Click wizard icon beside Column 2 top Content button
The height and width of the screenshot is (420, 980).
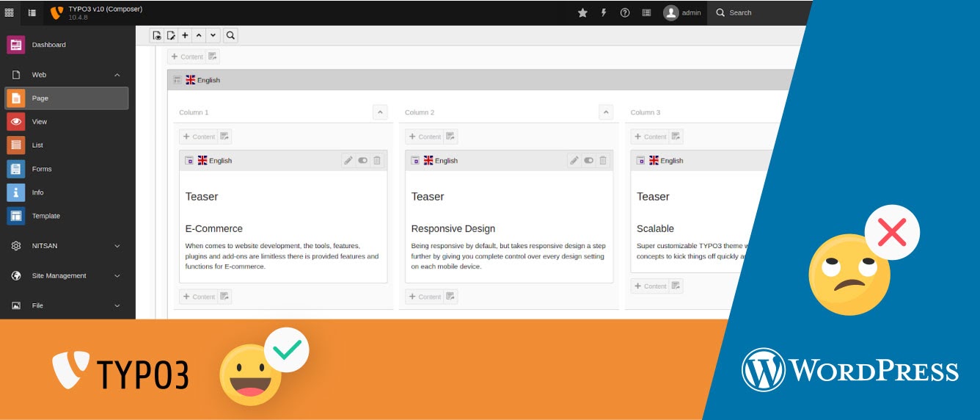coord(450,137)
